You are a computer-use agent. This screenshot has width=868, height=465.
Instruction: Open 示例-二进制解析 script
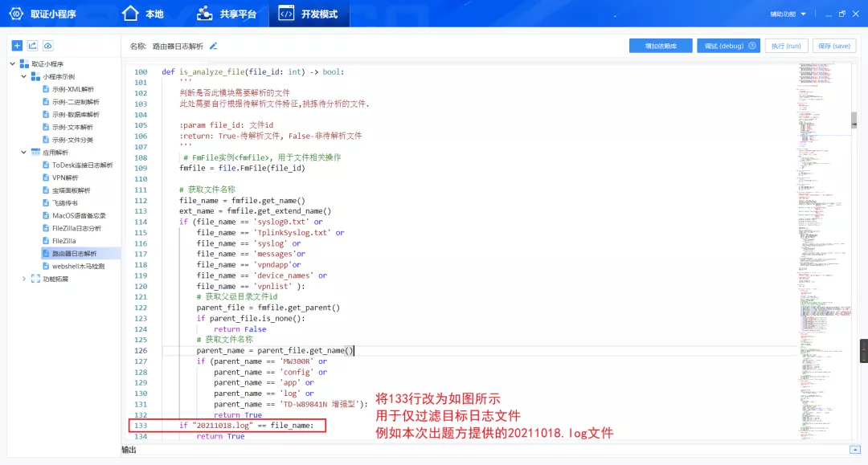click(x=76, y=102)
